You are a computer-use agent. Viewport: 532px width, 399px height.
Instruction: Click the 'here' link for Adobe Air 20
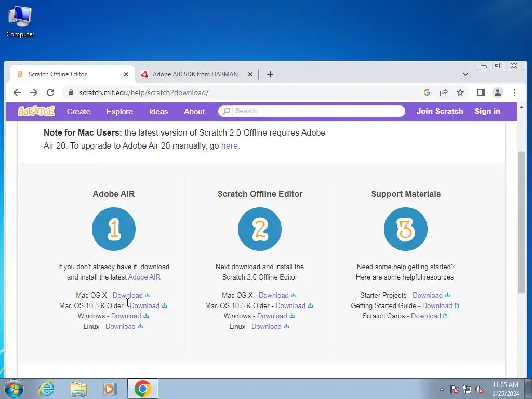pyautogui.click(x=229, y=145)
